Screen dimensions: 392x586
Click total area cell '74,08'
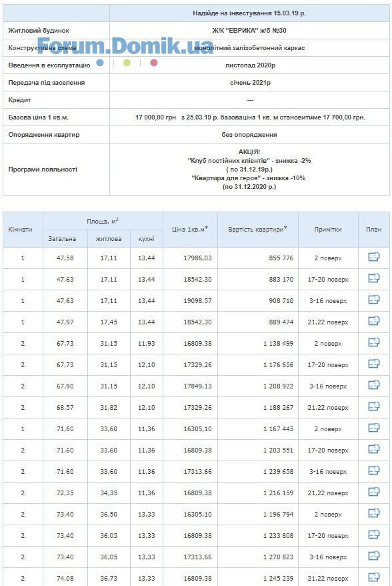[65, 578]
